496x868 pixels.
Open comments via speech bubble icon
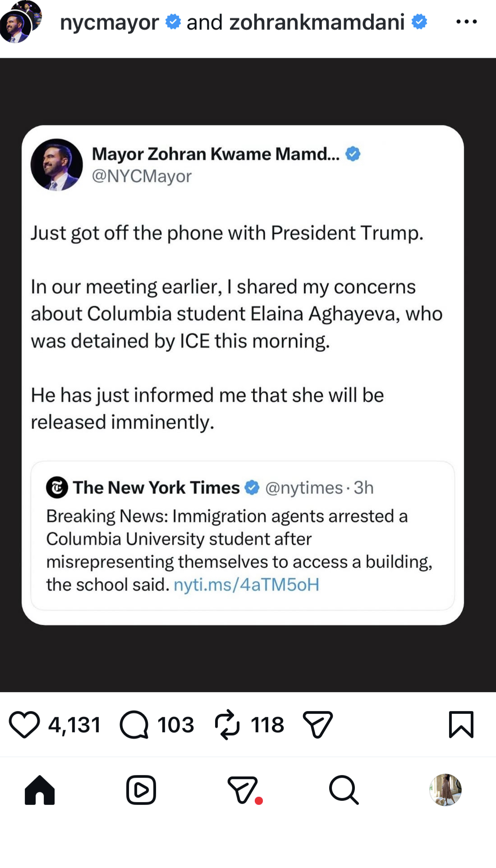pyautogui.click(x=134, y=725)
